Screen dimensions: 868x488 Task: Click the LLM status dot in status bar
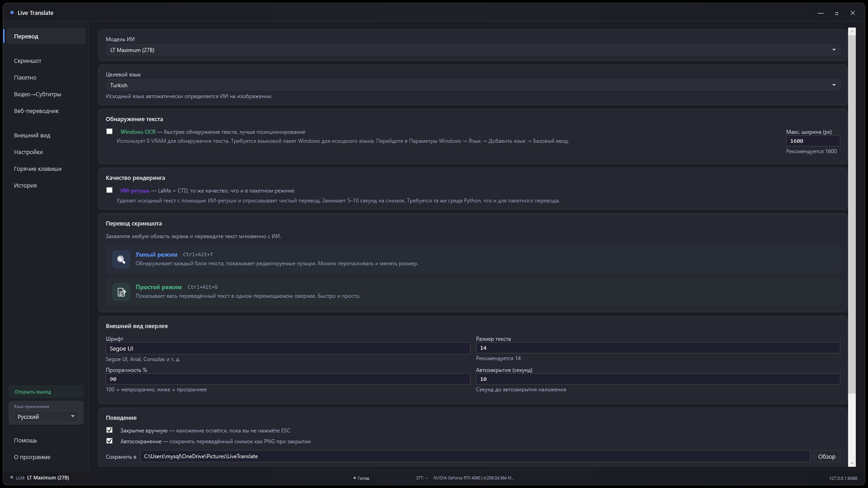pos(12,478)
